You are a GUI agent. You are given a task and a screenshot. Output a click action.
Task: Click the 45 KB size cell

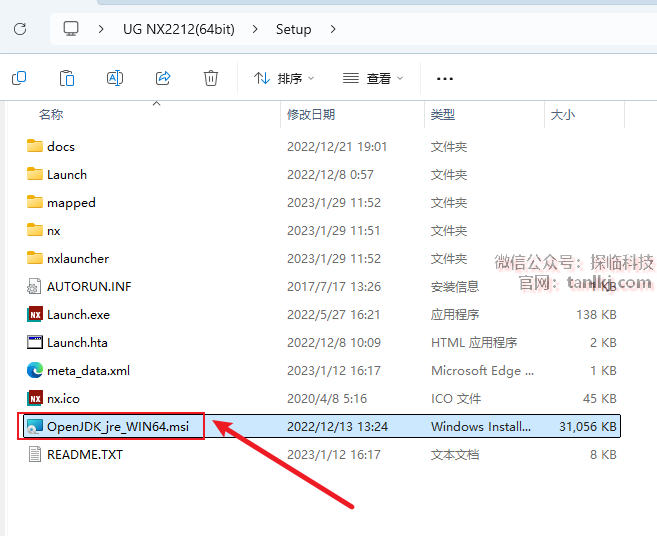pos(600,399)
